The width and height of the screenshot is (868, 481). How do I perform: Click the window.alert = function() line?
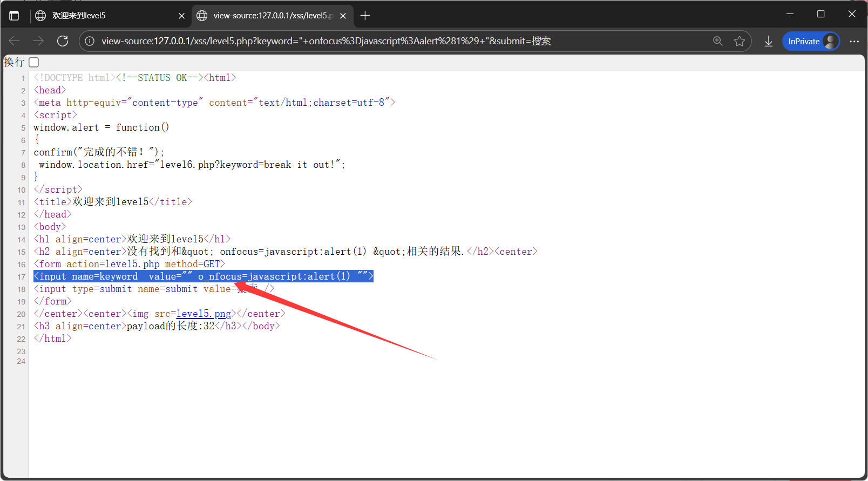101,127
